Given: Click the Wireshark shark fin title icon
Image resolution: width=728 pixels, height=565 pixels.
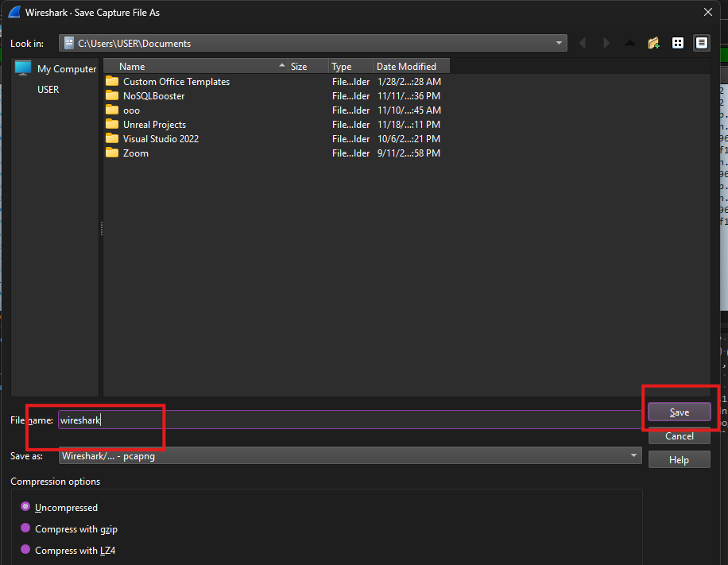Looking at the screenshot, I should coord(14,12).
